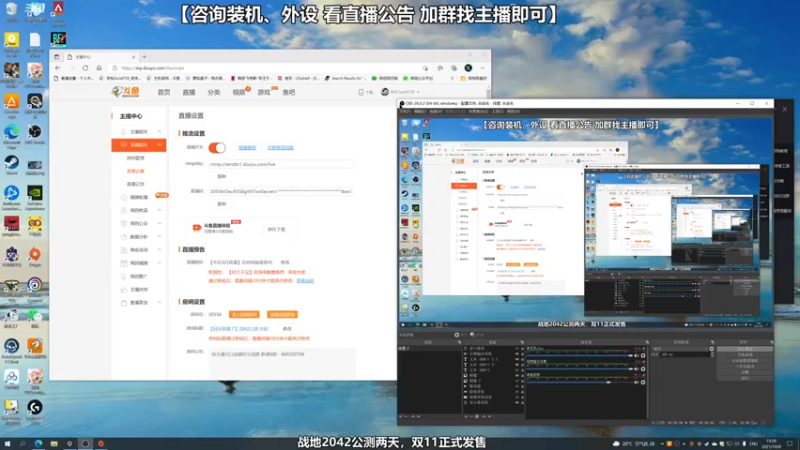Lock the last source in OBS sources list
Screen dimensions: 800x450
(x=522, y=403)
